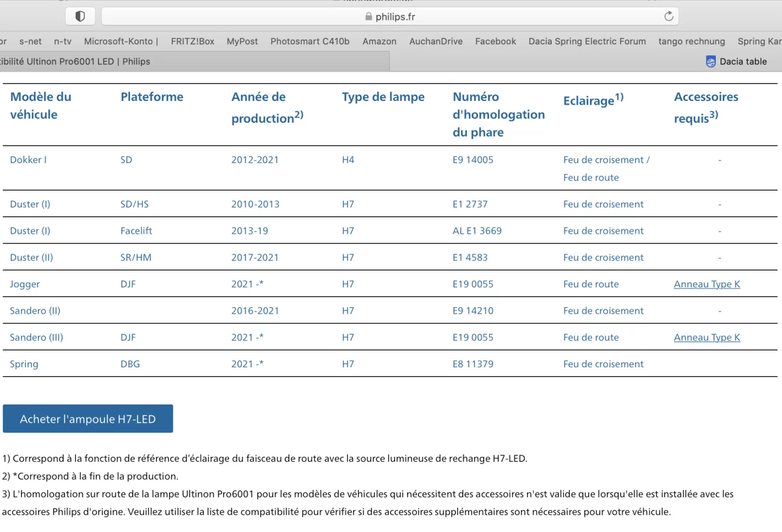Focus the philips.fr address bar
782x532 pixels.
tap(390, 17)
